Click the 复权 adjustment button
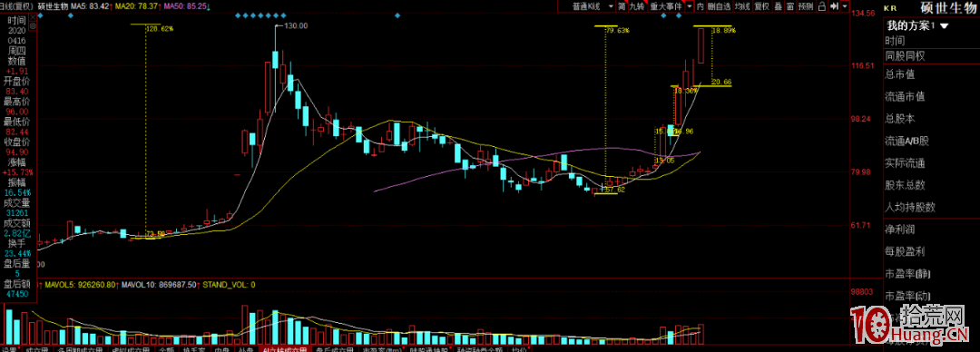Image resolution: width=980 pixels, height=352 pixels. 762,6
